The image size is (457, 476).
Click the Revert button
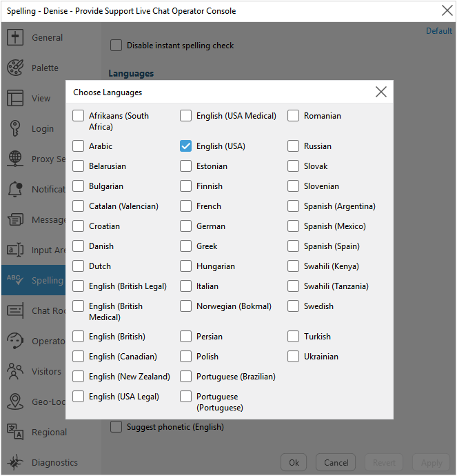pos(384,462)
